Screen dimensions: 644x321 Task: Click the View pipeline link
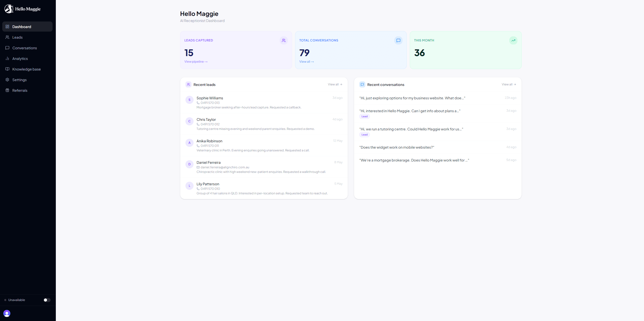tap(196, 62)
